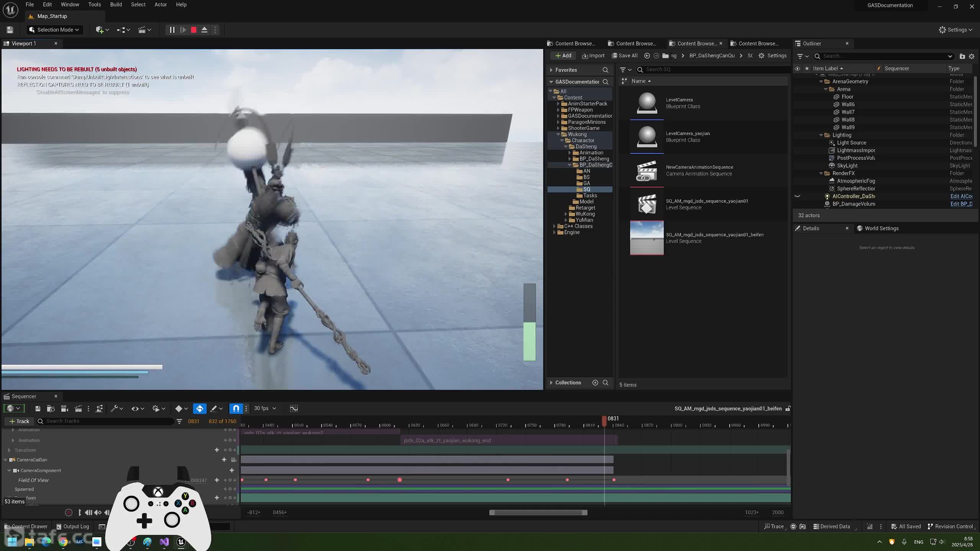
Task: Open Revision Control in status bar
Action: pyautogui.click(x=950, y=527)
